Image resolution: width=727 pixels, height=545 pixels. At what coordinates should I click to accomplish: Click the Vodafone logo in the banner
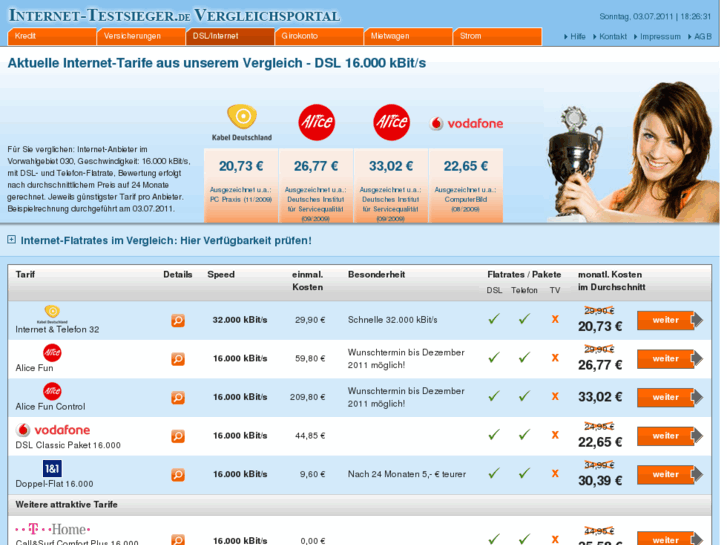(x=466, y=123)
